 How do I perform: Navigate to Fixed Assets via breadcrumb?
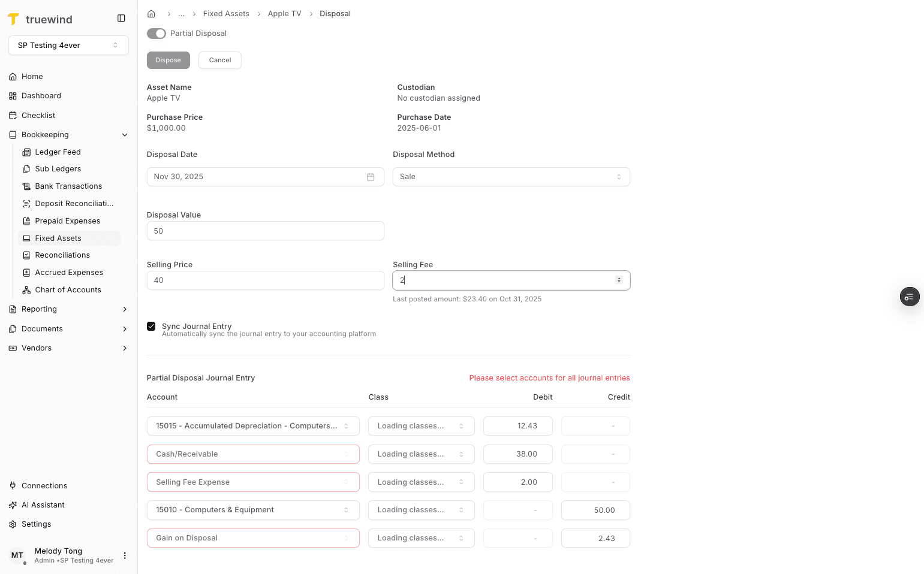point(226,13)
